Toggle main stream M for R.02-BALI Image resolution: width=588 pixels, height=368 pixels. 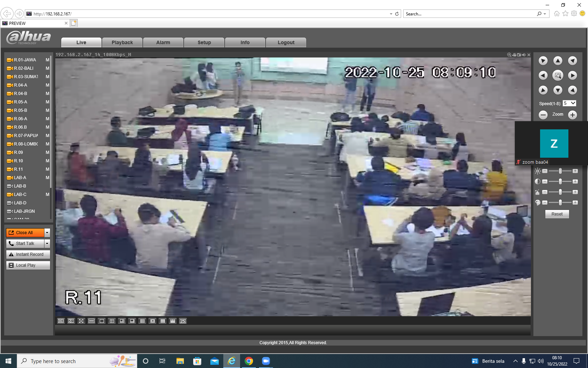[x=47, y=68]
